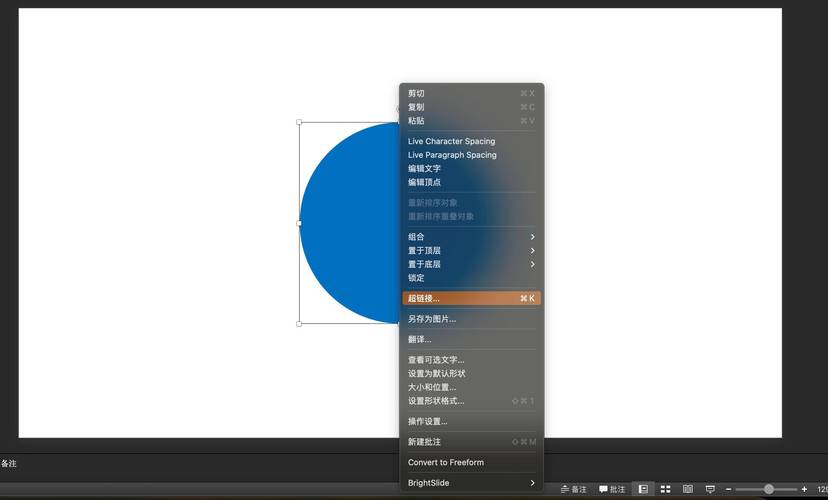This screenshot has height=500, width=828.
Task: Toggle the 批注 comments pane button
Action: coord(612,489)
